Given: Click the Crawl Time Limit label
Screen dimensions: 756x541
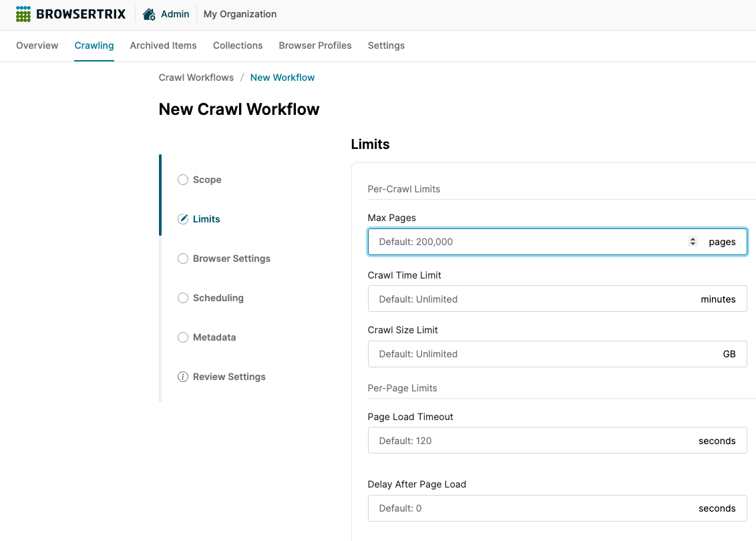Looking at the screenshot, I should [405, 275].
